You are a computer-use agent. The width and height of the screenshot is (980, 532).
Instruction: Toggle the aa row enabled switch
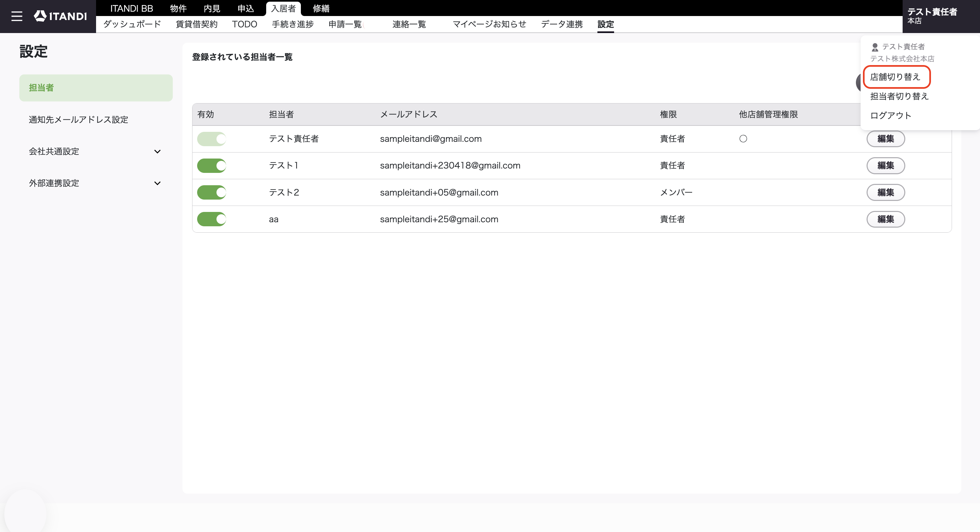coord(211,219)
